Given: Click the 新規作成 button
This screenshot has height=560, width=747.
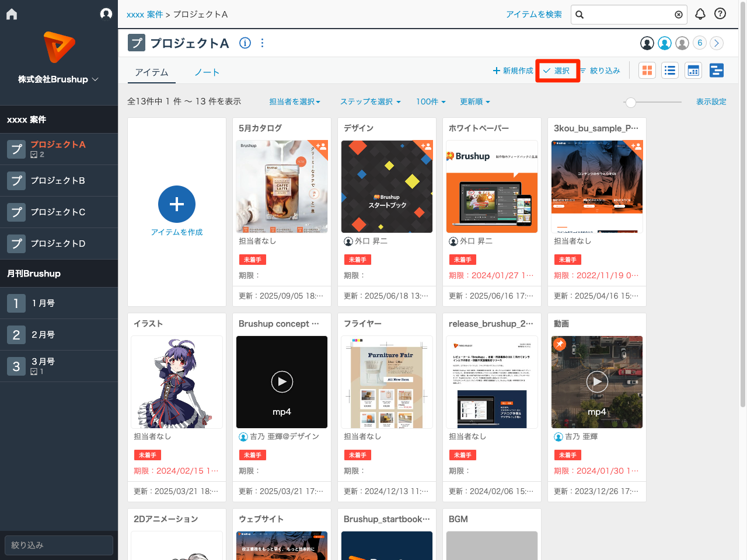Looking at the screenshot, I should [513, 71].
